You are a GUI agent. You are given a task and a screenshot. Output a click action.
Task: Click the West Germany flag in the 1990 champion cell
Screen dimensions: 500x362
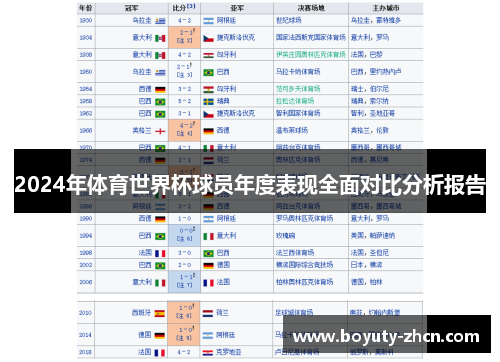point(160,219)
